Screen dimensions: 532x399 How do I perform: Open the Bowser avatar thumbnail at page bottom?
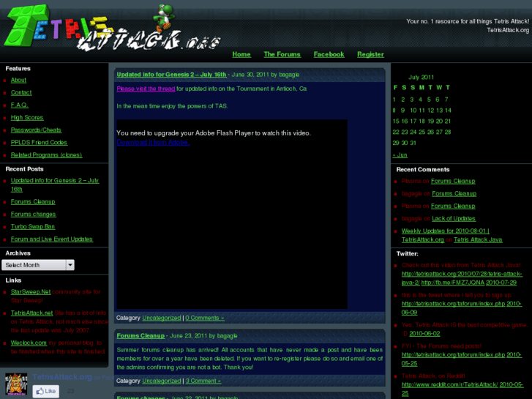pyautogui.click(x=16, y=384)
